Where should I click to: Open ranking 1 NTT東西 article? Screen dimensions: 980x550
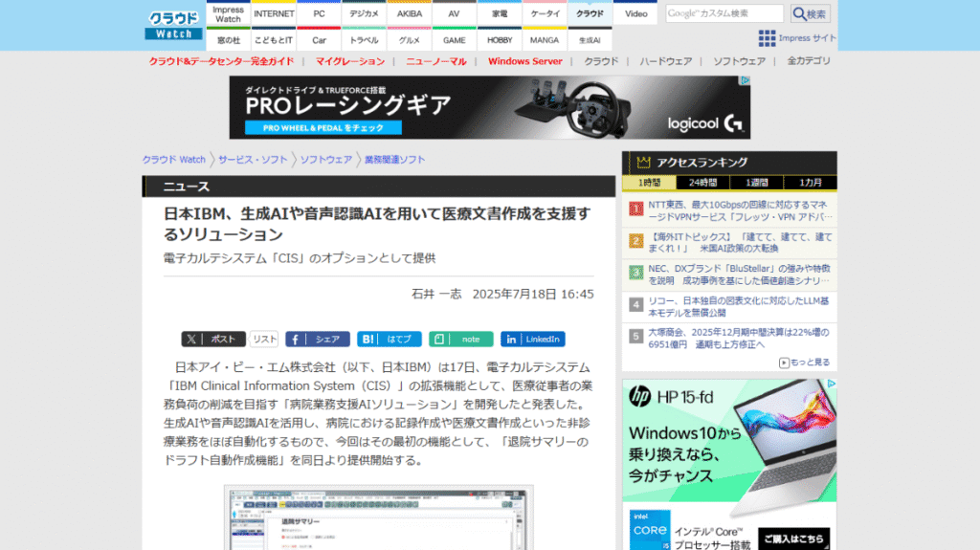pyautogui.click(x=740, y=210)
